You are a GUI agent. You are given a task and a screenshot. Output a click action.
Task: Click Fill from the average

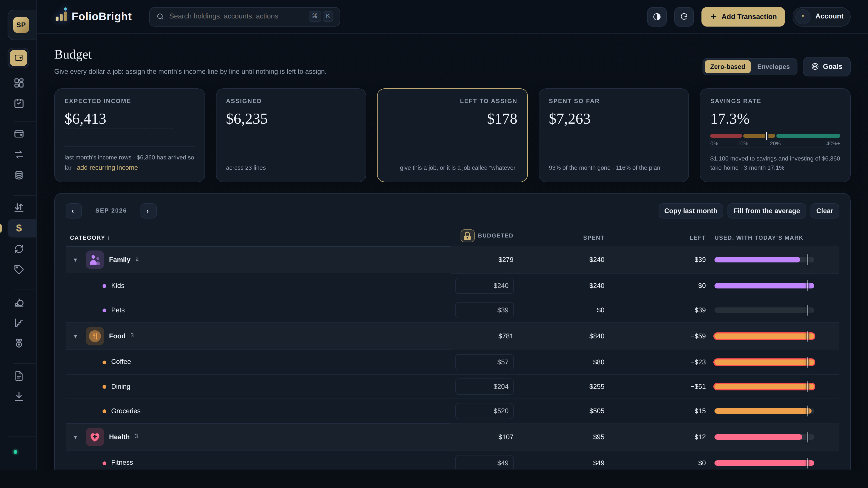pyautogui.click(x=767, y=211)
